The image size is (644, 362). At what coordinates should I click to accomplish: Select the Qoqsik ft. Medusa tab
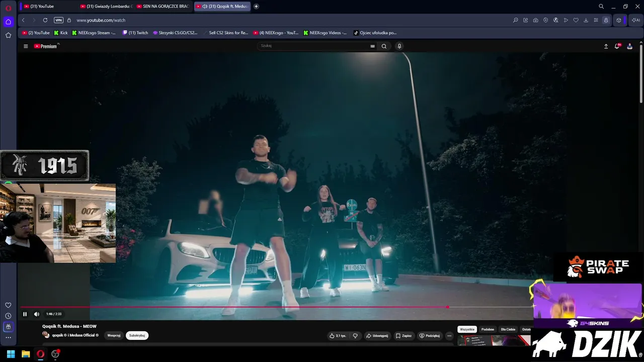coord(222,7)
